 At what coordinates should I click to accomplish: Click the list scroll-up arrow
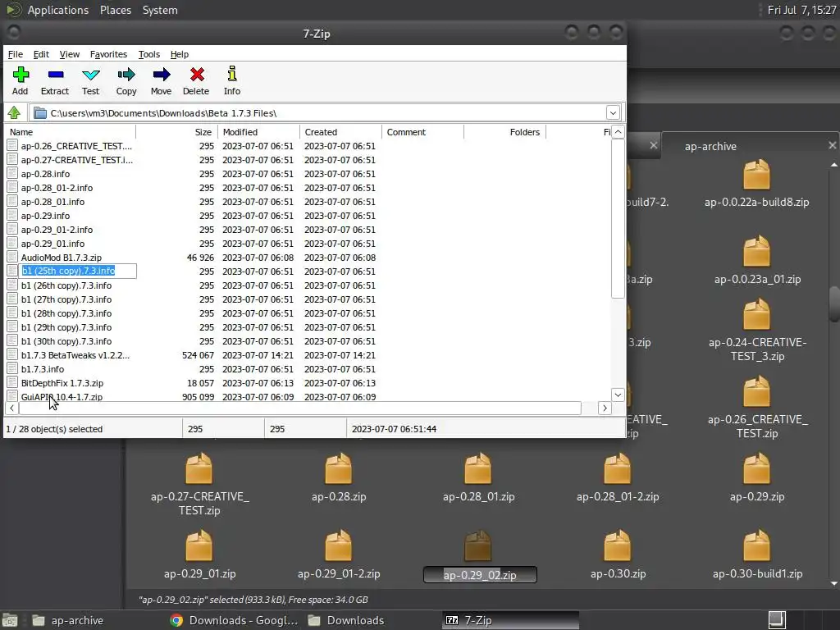618,132
